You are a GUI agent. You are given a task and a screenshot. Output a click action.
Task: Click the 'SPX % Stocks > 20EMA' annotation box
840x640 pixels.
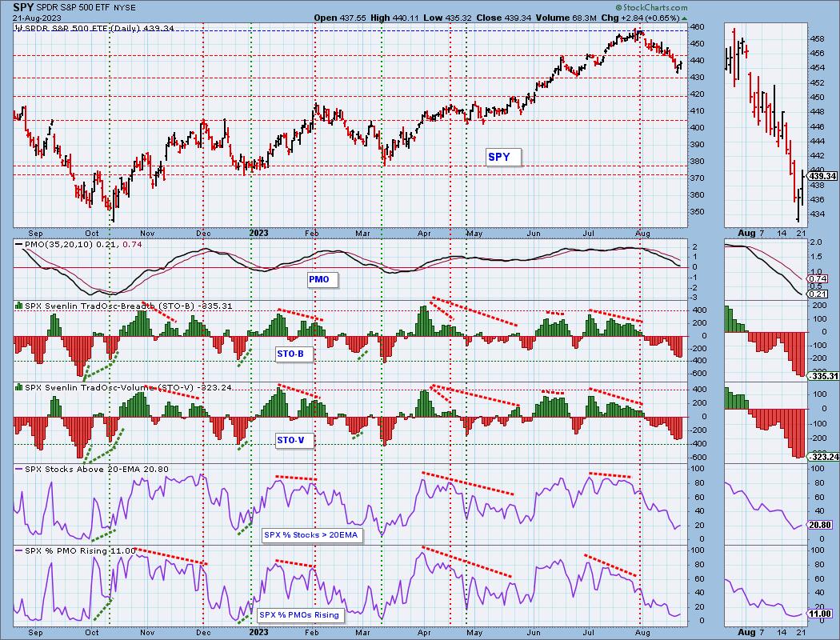tap(313, 535)
